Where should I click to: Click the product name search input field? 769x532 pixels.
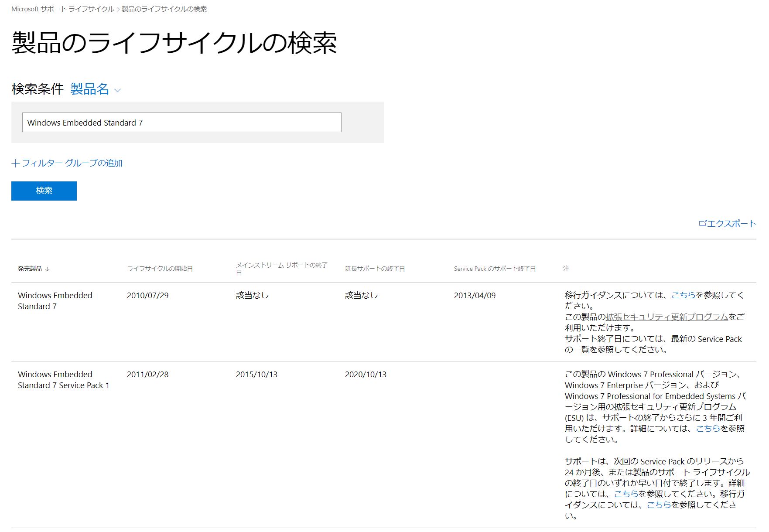tap(181, 123)
